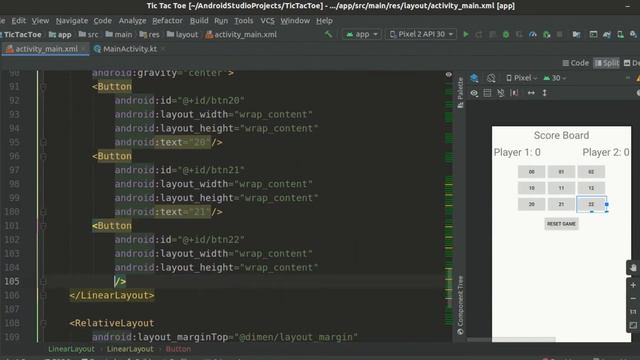The height and width of the screenshot is (360, 640).
Task: Click Attach Debugger to Android Process icon
Action: coord(547,35)
